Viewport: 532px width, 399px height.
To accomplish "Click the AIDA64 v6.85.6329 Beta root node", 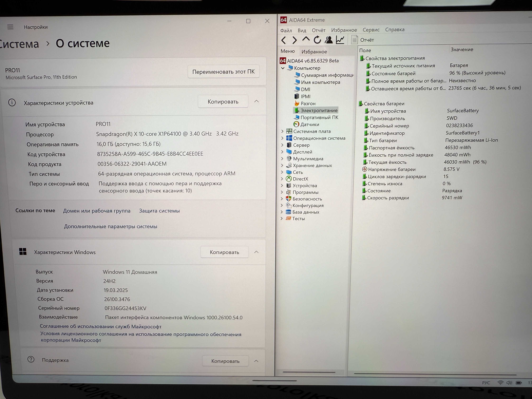I will 309,61.
